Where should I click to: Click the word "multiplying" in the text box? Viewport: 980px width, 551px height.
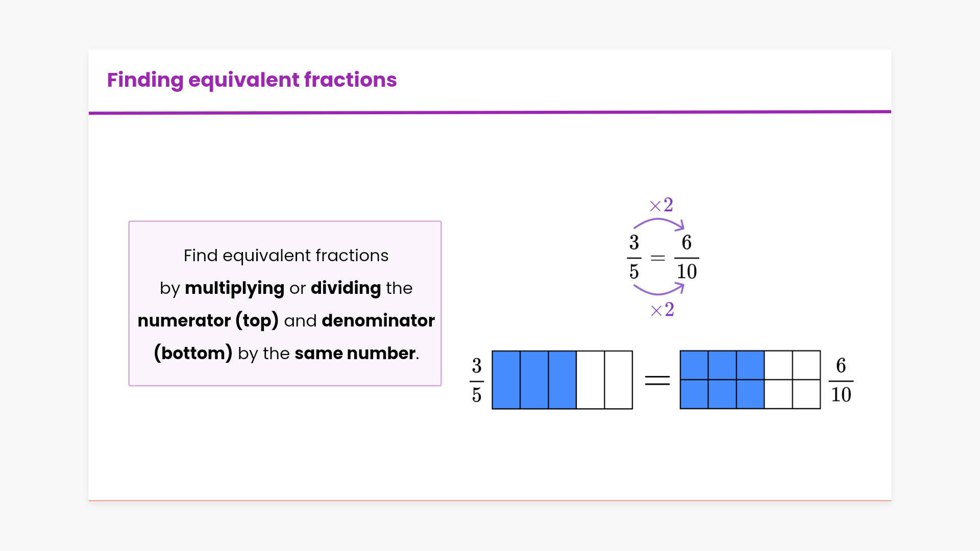pos(234,288)
